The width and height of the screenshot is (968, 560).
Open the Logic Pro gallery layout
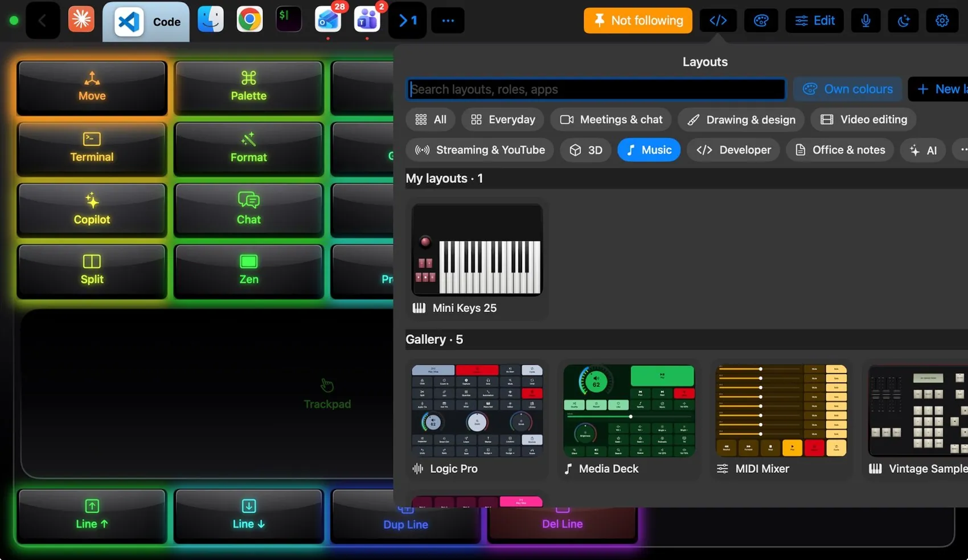(x=477, y=420)
